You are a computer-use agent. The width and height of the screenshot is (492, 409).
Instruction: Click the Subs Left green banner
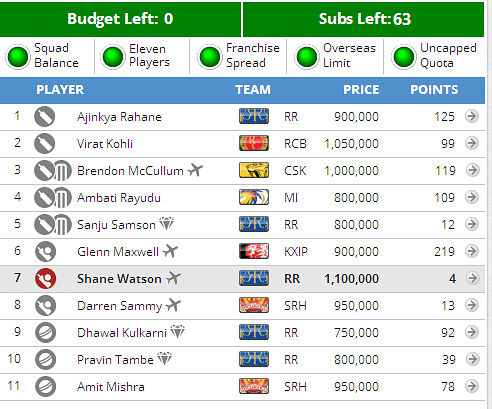tap(364, 19)
